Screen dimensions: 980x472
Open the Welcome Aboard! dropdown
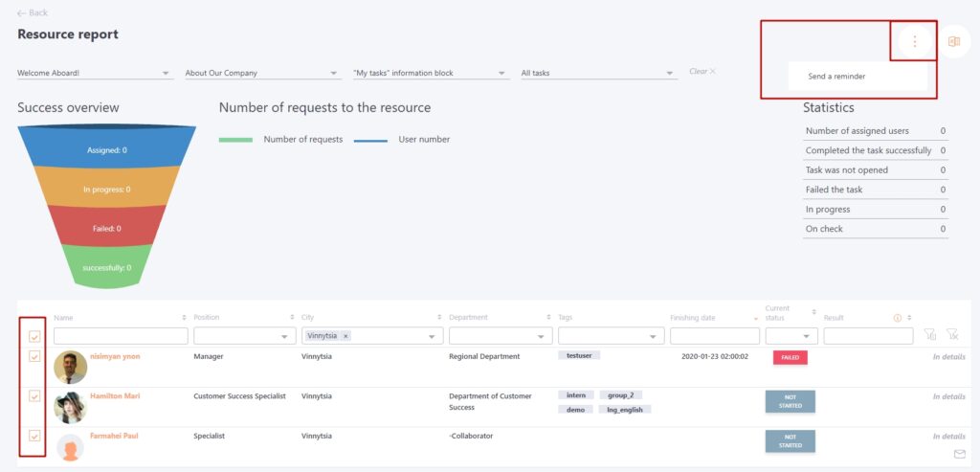coord(95,73)
